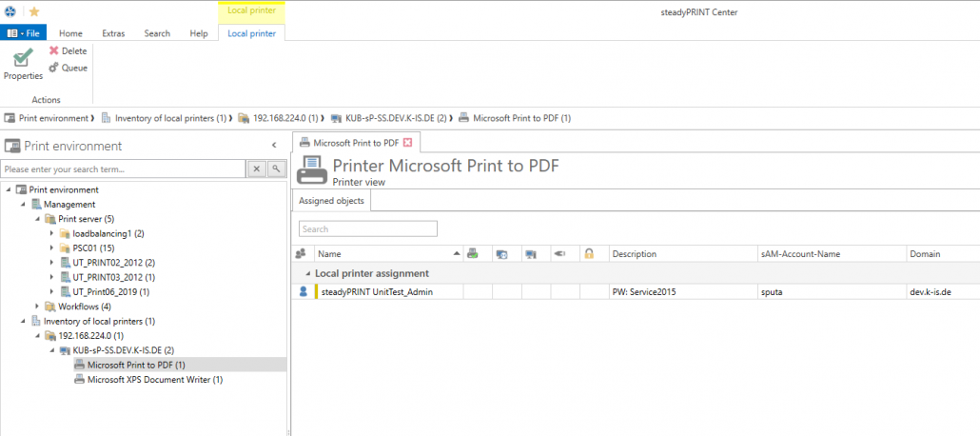Select the Assigned objects tab

pyautogui.click(x=331, y=201)
